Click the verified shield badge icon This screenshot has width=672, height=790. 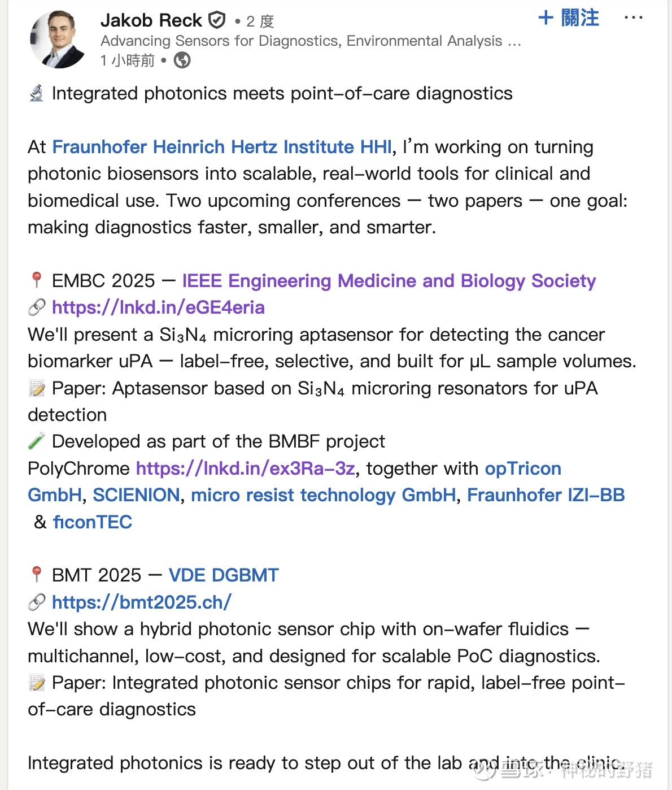217,21
